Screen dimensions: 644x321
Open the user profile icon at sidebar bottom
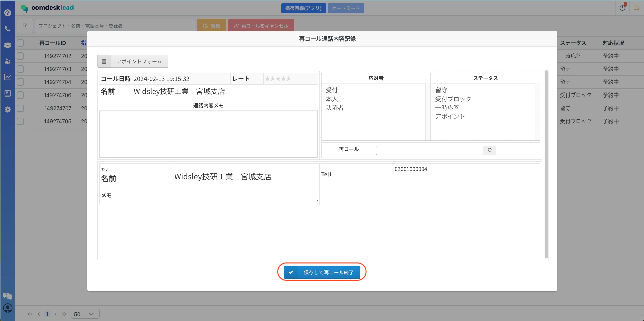7,308
